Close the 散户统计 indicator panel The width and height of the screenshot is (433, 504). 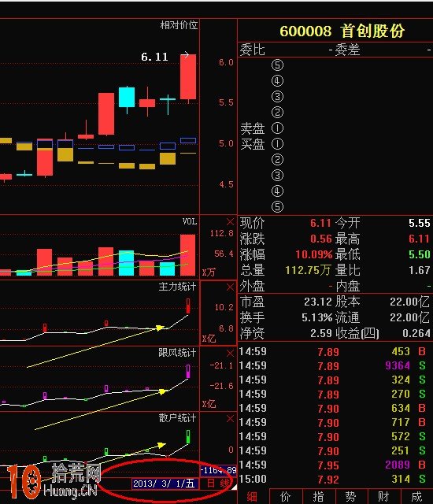230,418
